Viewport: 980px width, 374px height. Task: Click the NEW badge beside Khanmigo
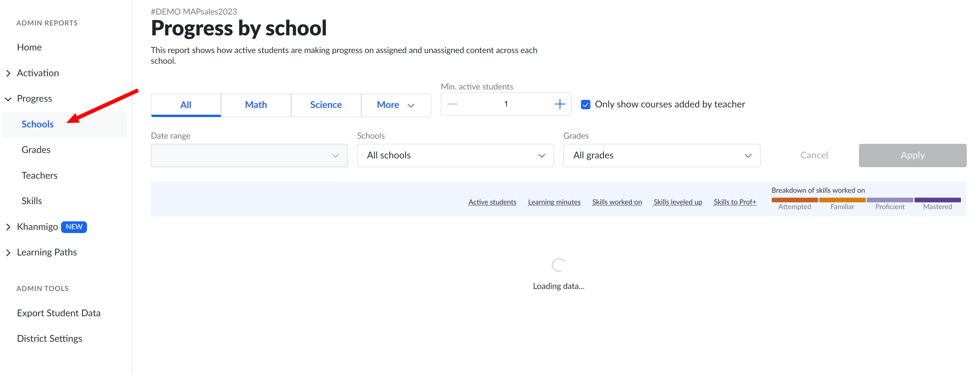click(74, 227)
